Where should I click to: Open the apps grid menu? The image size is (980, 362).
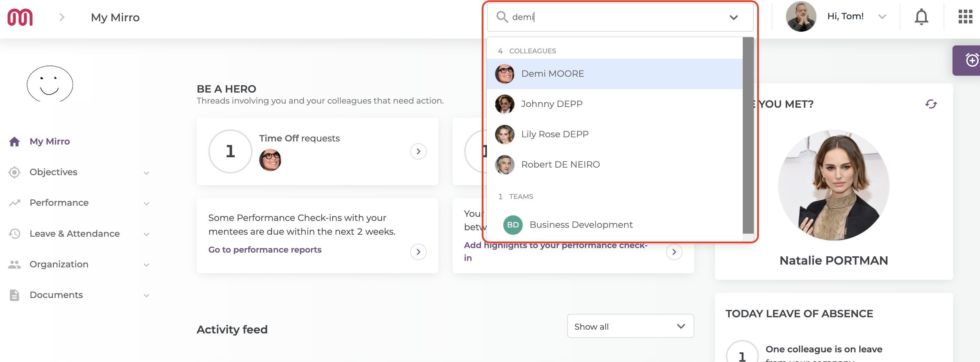pyautogui.click(x=965, y=17)
